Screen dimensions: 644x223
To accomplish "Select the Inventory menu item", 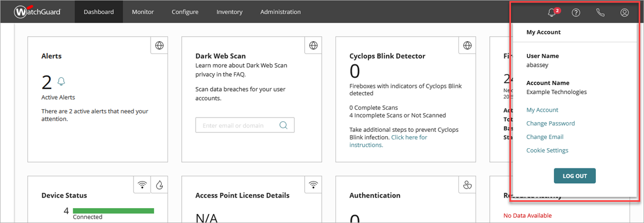I will [x=229, y=12].
